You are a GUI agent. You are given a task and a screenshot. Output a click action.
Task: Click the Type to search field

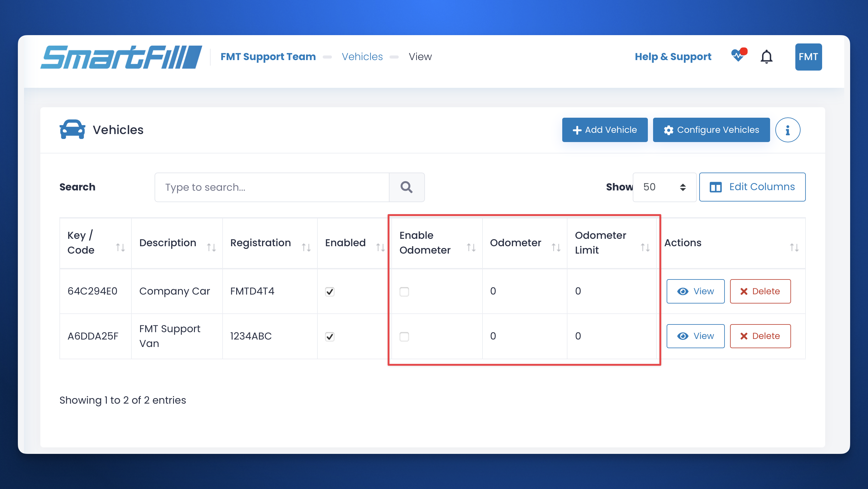pos(272,187)
